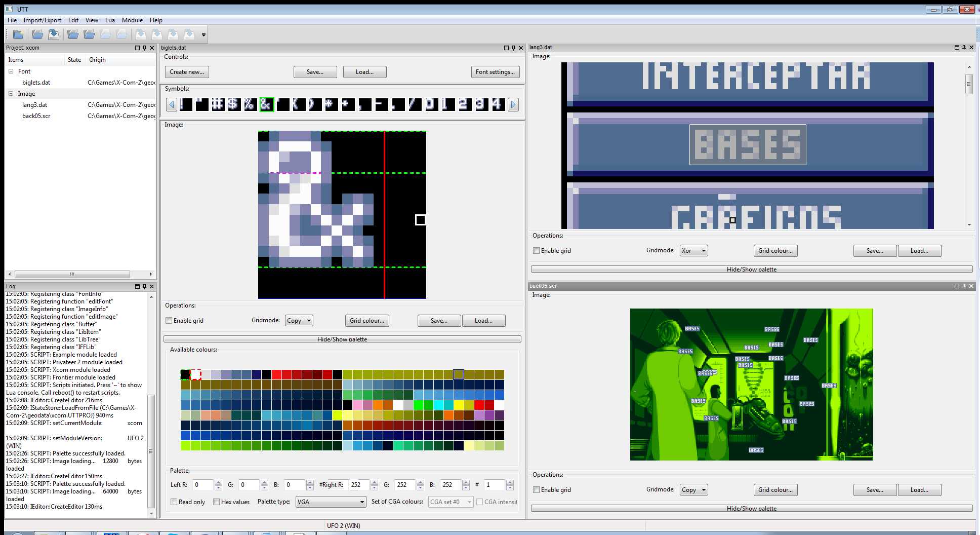Click Hide/Show palette in biglets.dat panel
This screenshot has width=980, height=535.
[x=342, y=339]
